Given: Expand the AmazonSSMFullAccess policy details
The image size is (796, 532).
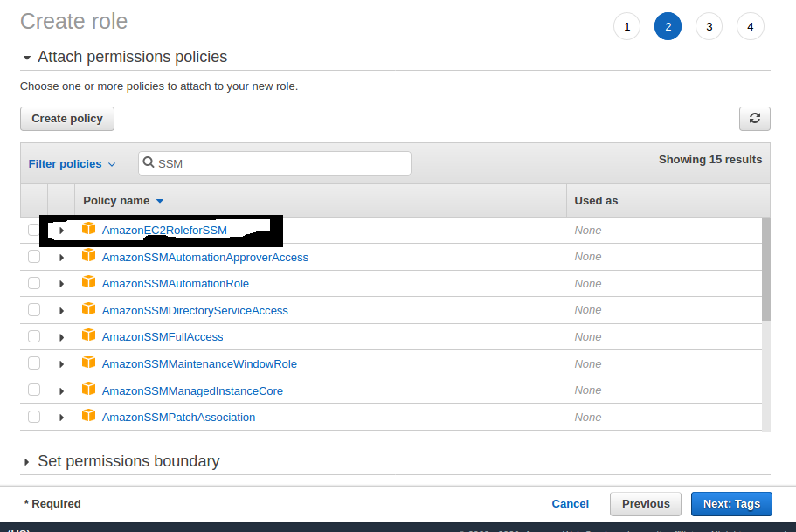Looking at the screenshot, I should [x=61, y=337].
